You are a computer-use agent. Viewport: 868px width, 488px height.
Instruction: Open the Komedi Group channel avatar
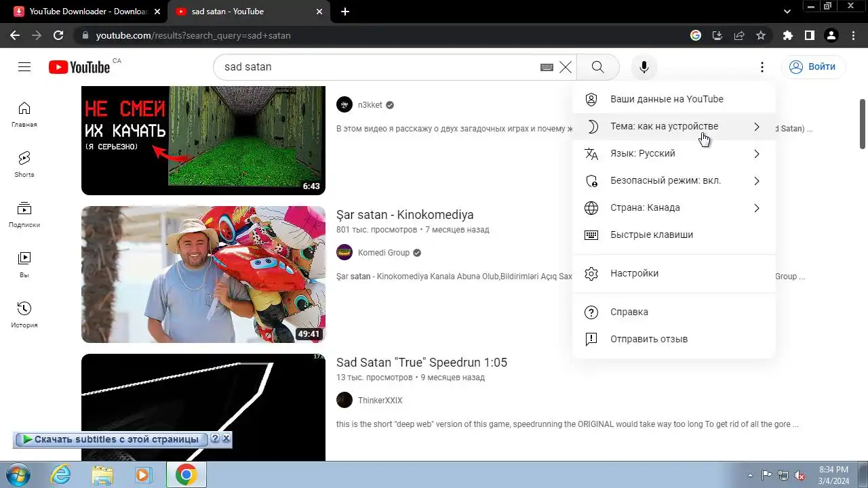pos(344,252)
